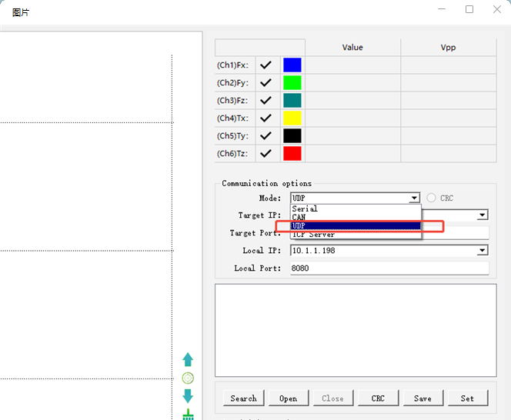Click the green broom clear icon
The width and height of the screenshot is (511, 420).
(188, 414)
